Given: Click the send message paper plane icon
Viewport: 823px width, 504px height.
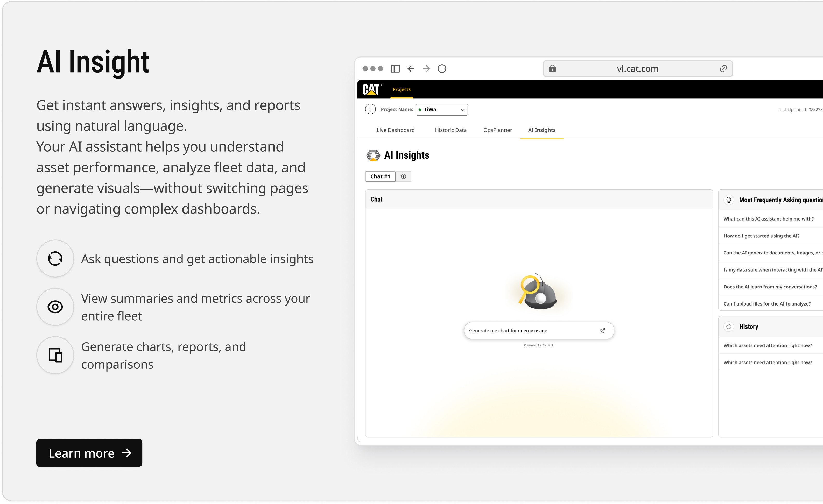Looking at the screenshot, I should coord(603,331).
